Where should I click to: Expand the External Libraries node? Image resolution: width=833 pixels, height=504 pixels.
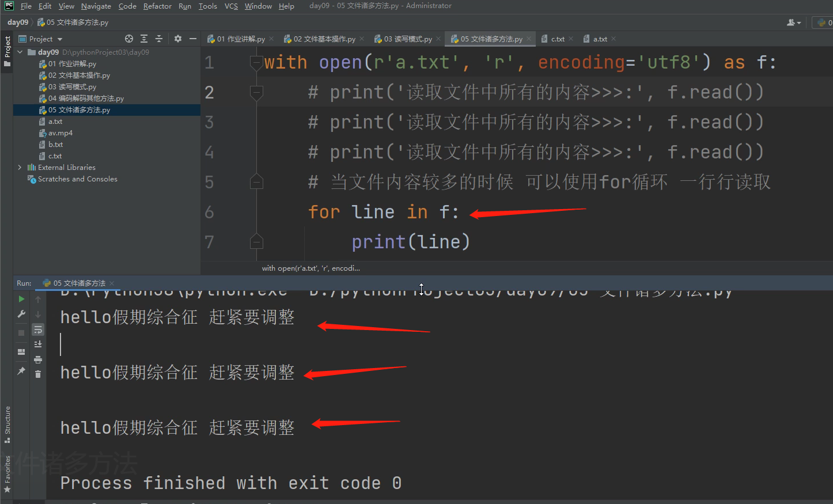(x=20, y=167)
